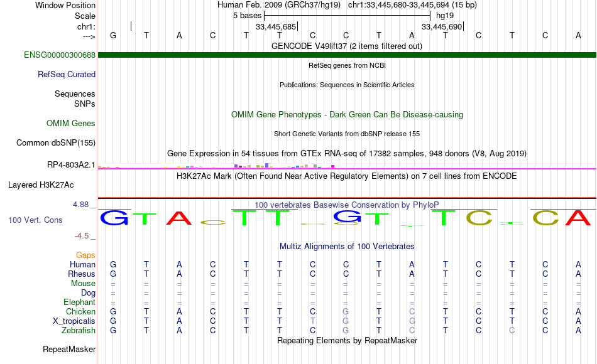Open Gene Expression in 54 tissues GTEx title
Screen dimensions: 597x364
(347, 153)
